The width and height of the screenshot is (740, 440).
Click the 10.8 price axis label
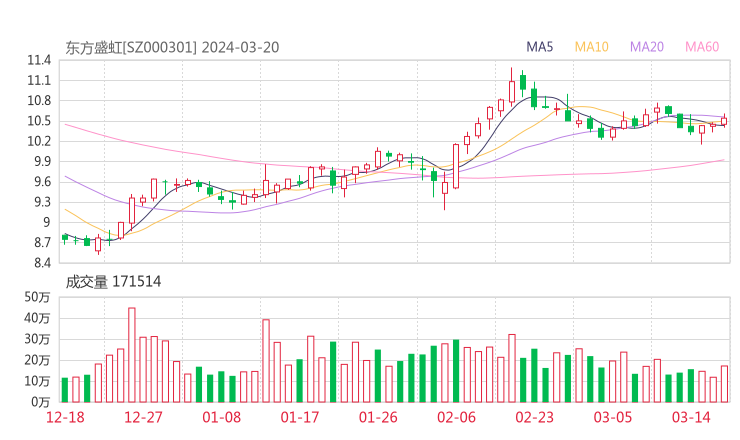(39, 101)
